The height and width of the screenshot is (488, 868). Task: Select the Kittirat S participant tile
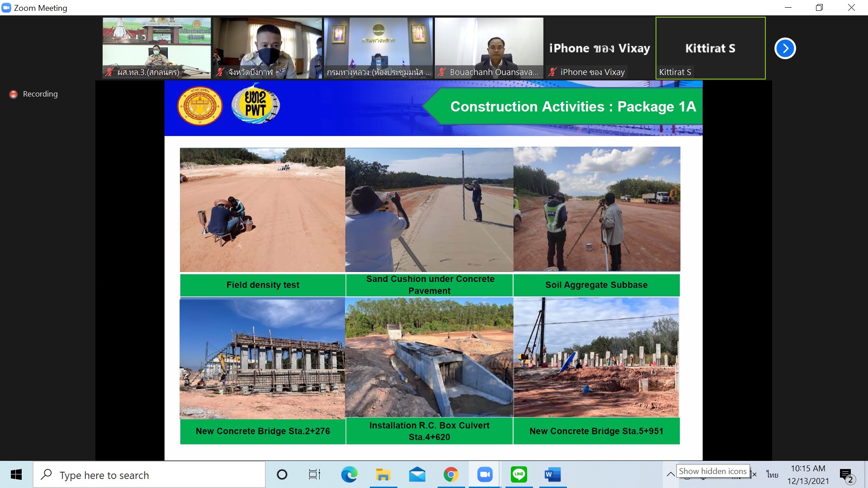[710, 48]
